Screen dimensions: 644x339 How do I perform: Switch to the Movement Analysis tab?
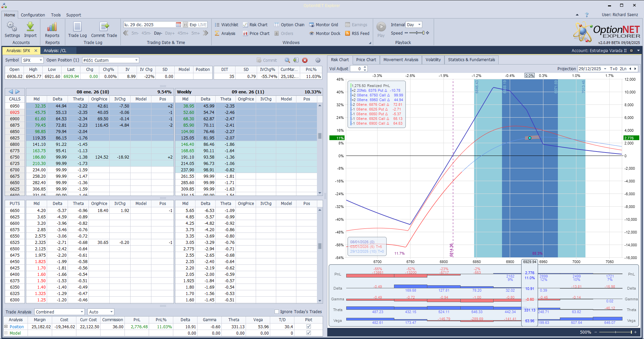point(401,60)
